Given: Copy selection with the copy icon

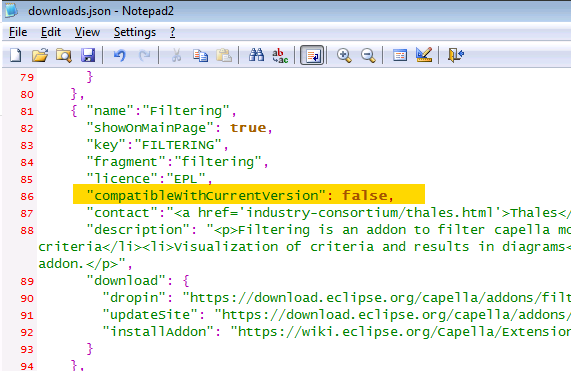Looking at the screenshot, I should tap(200, 55).
